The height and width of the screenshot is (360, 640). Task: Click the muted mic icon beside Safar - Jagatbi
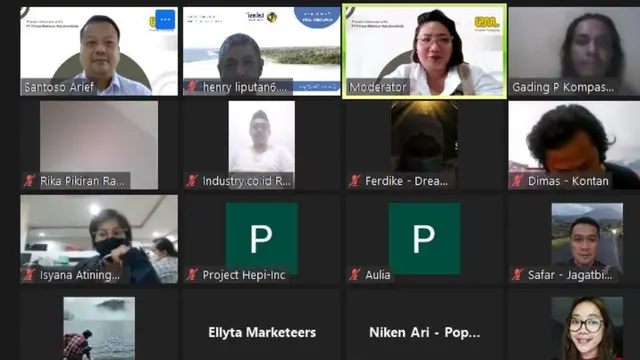coord(517,274)
